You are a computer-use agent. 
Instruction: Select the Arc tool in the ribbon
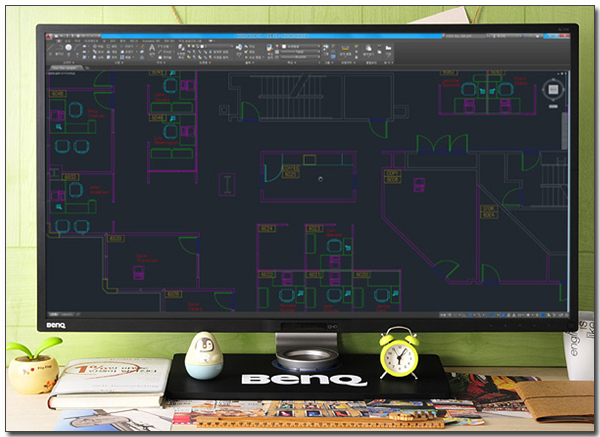[x=77, y=48]
